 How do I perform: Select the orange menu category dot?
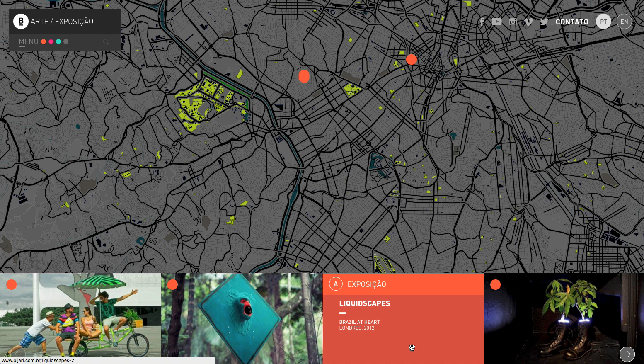(44, 41)
